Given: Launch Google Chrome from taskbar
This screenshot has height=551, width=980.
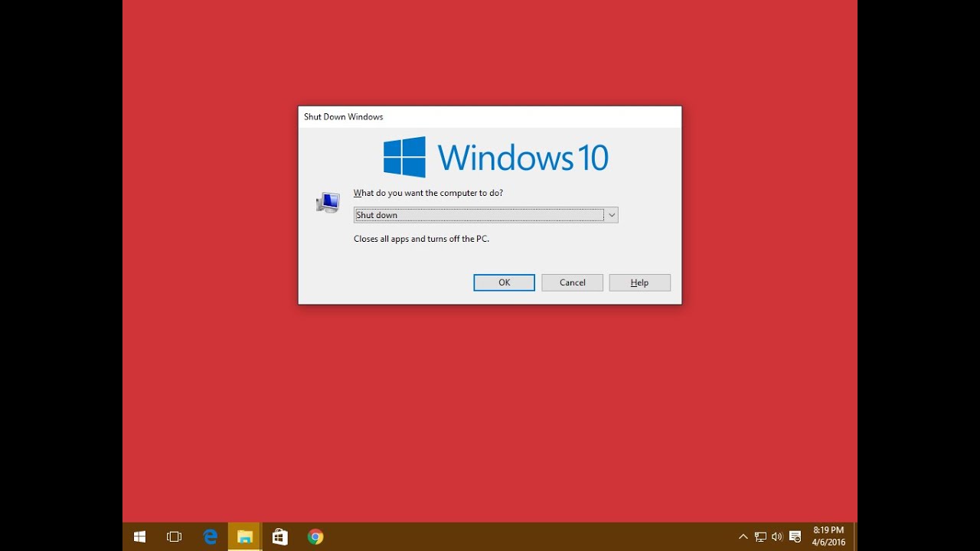Looking at the screenshot, I should (315, 537).
